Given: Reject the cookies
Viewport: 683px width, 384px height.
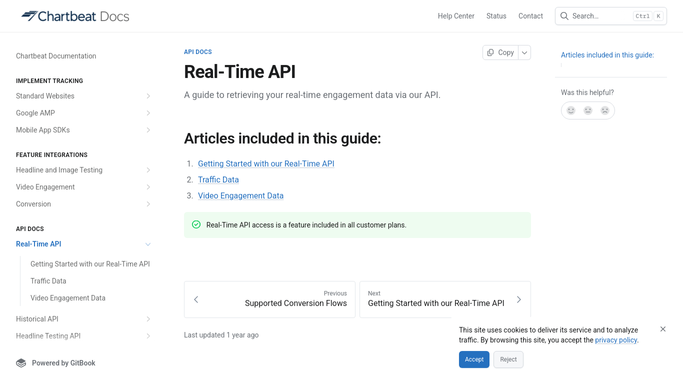Looking at the screenshot, I should 508,360.
